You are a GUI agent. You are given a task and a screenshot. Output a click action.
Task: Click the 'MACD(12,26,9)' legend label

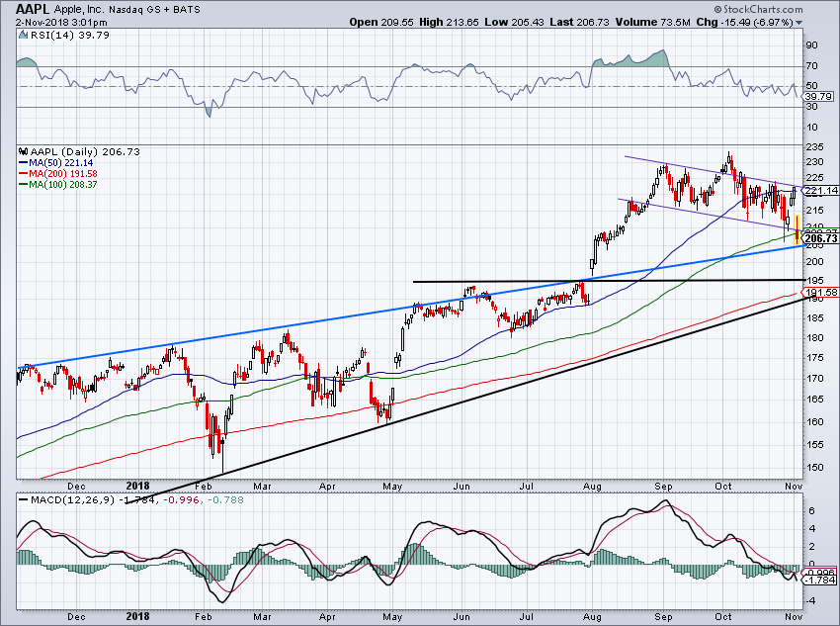tap(72, 500)
